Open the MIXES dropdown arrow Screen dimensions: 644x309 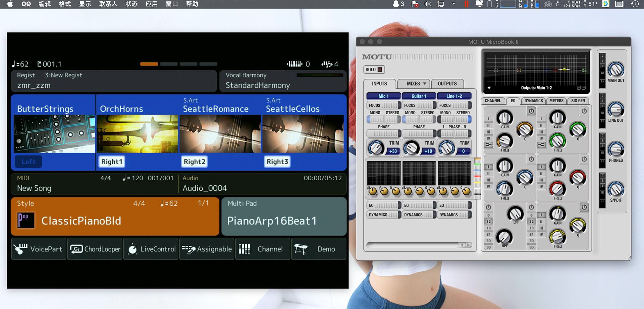point(425,84)
